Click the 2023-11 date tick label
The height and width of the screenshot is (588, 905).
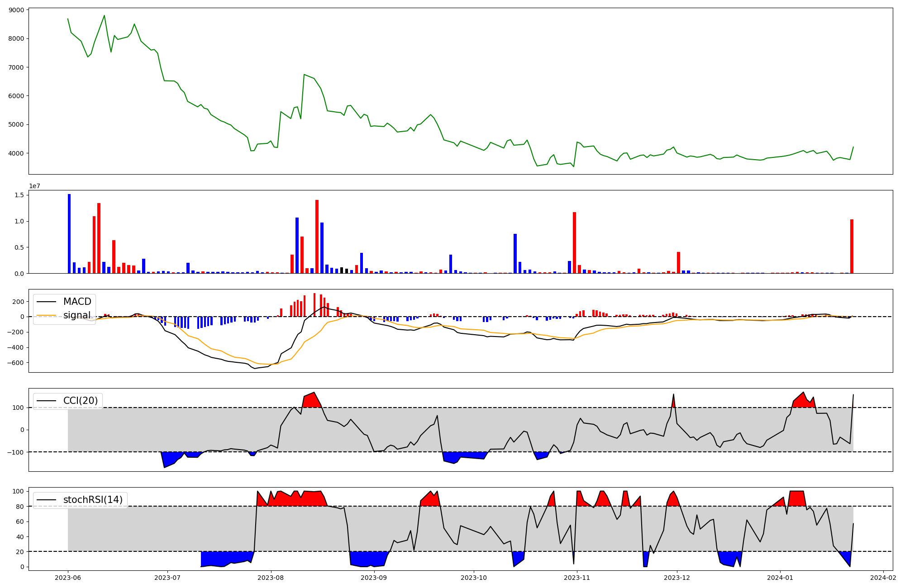pyautogui.click(x=577, y=578)
